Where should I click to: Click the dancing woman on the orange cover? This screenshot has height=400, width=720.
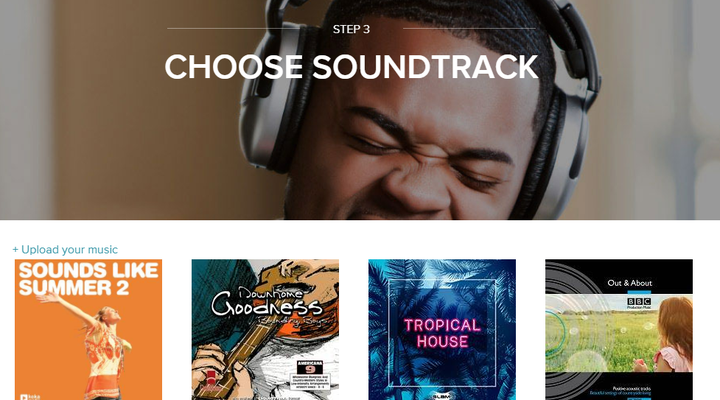pos(92,344)
